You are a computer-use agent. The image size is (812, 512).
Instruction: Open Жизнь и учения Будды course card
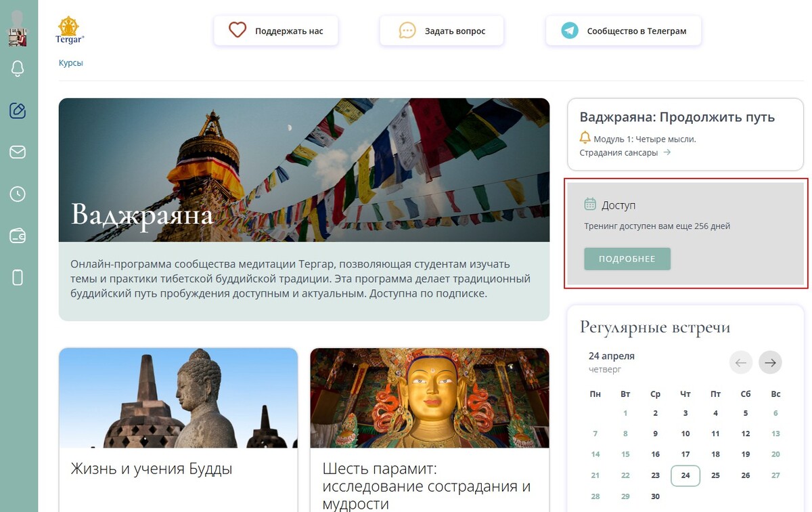coord(178,429)
